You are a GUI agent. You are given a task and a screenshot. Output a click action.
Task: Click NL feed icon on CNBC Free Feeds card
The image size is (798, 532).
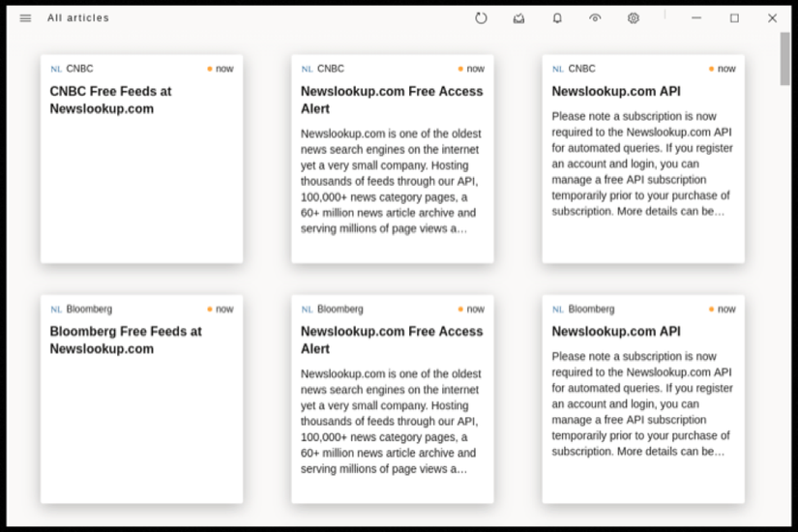(56, 69)
